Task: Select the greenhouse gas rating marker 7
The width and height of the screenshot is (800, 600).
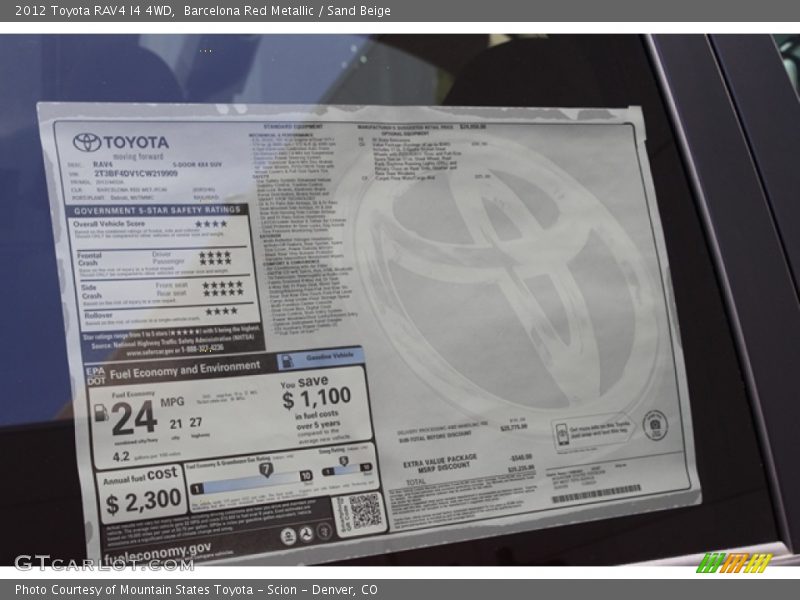Action: coord(265,469)
